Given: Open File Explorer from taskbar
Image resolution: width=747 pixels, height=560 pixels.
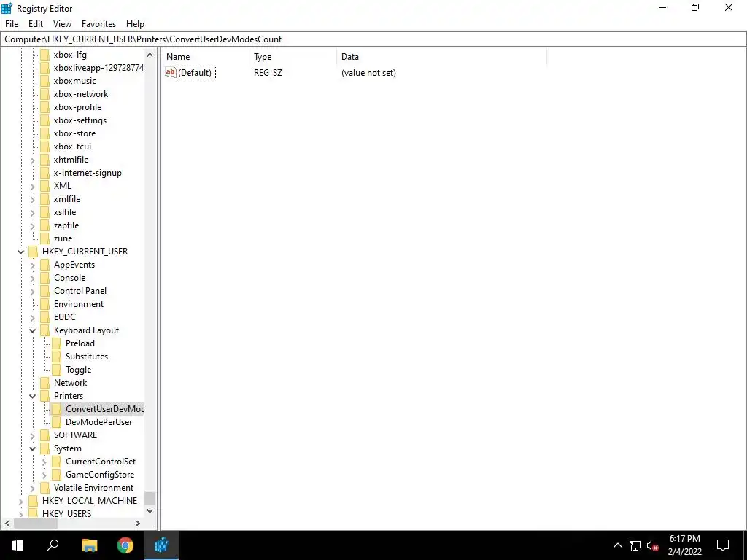Looking at the screenshot, I should coord(89,545).
